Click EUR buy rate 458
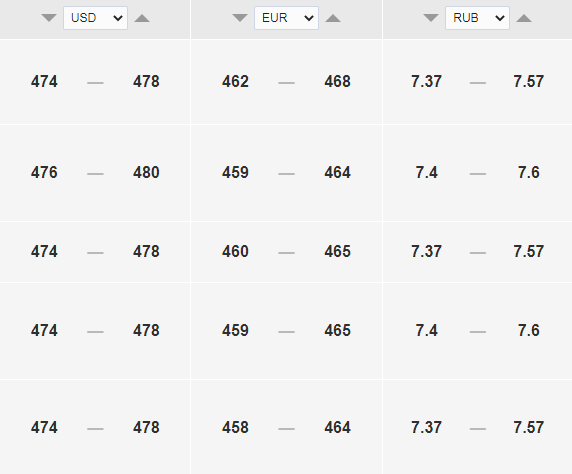This screenshot has height=474, width=572. (x=235, y=428)
